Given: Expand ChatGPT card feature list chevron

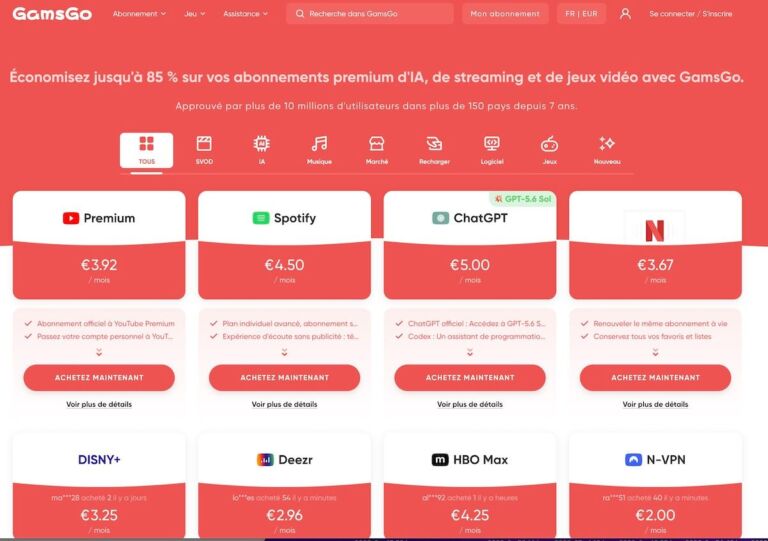Looking at the screenshot, I should click(x=470, y=352).
